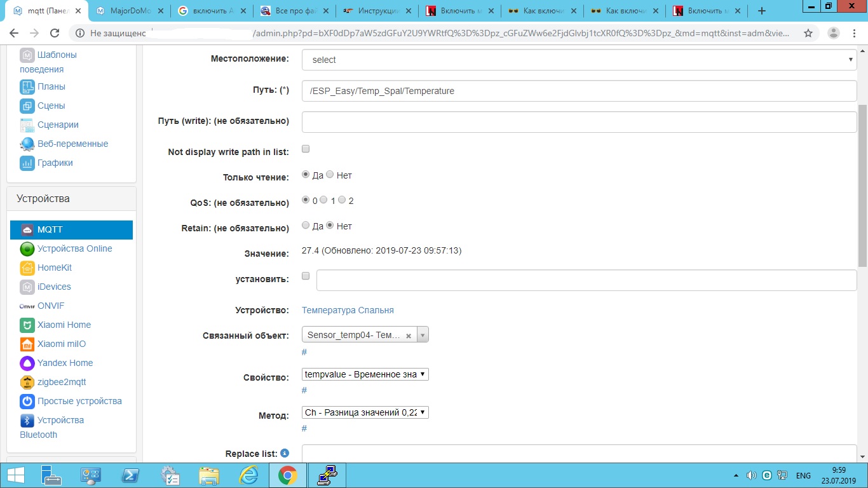
Task: Open the Температура Спальня device link
Action: tap(348, 310)
